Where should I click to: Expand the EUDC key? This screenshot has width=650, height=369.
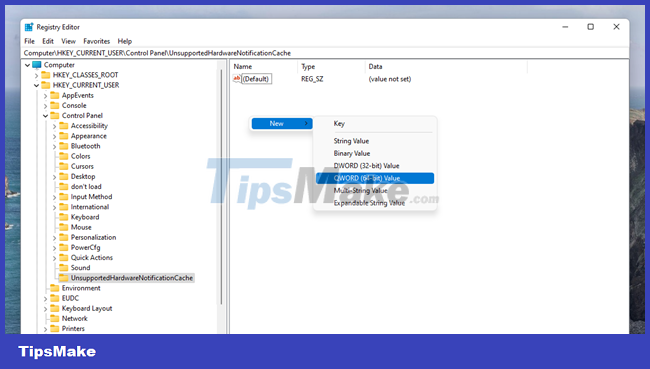[46, 299]
